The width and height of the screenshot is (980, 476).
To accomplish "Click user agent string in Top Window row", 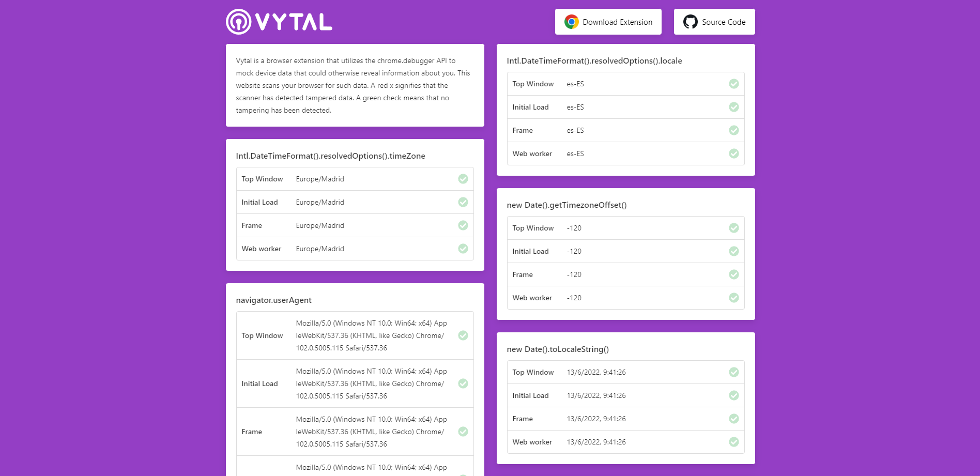I will (372, 335).
